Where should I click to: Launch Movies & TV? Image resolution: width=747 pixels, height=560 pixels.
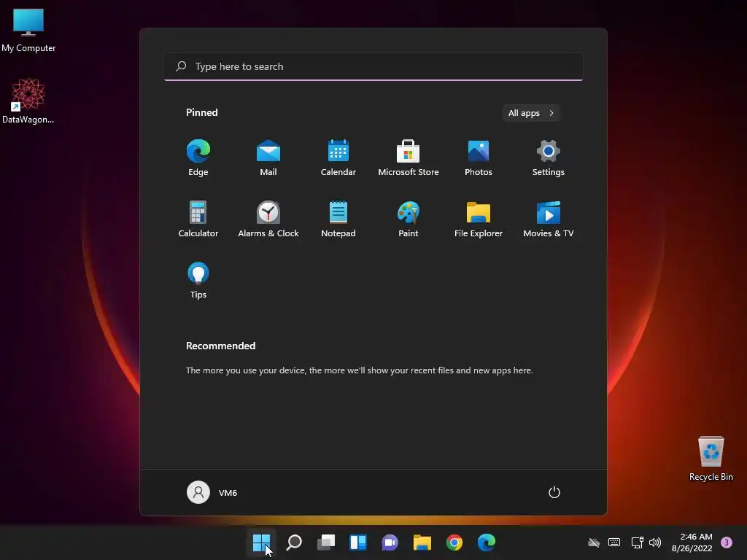coord(549,219)
